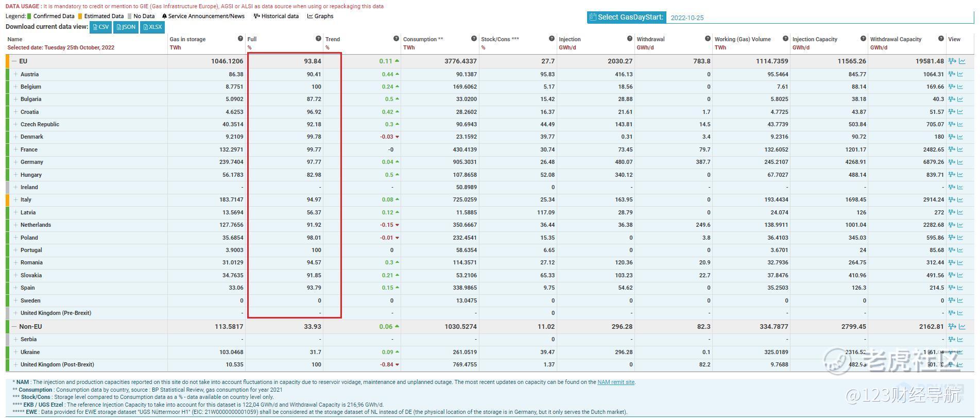Open the NAM remit site link

click(x=615, y=382)
